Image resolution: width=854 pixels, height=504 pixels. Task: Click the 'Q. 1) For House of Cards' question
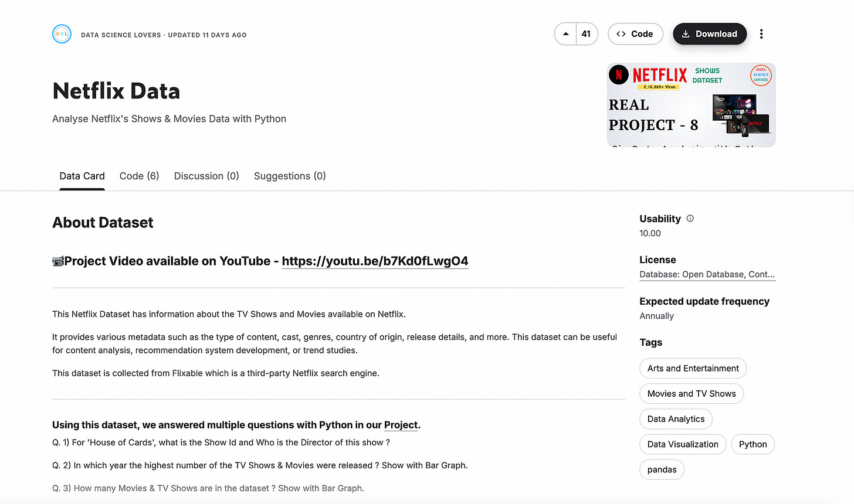[221, 442]
